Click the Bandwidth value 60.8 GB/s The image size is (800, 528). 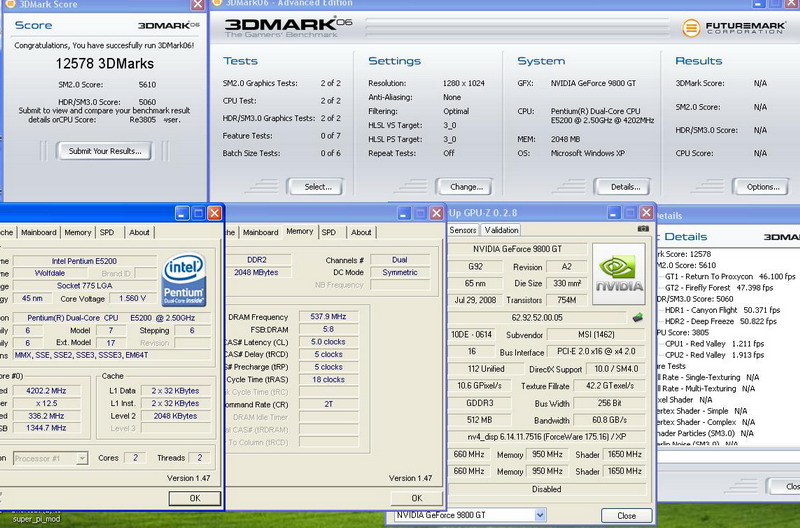pyautogui.click(x=610, y=420)
